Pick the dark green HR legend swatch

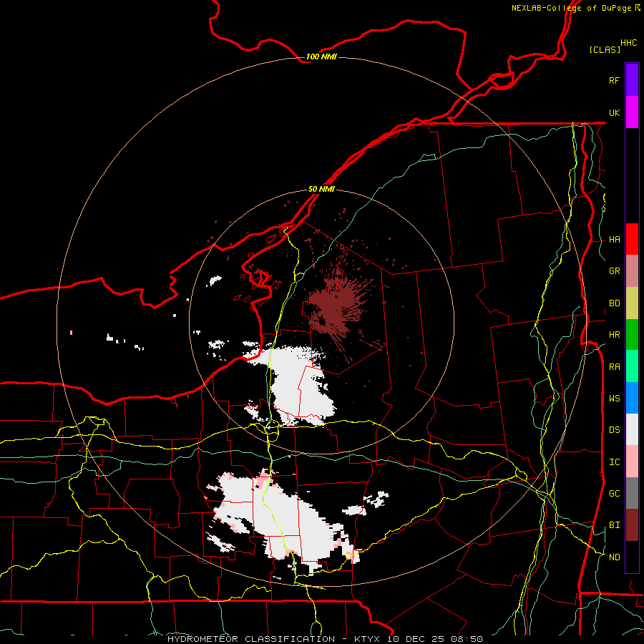click(632, 335)
